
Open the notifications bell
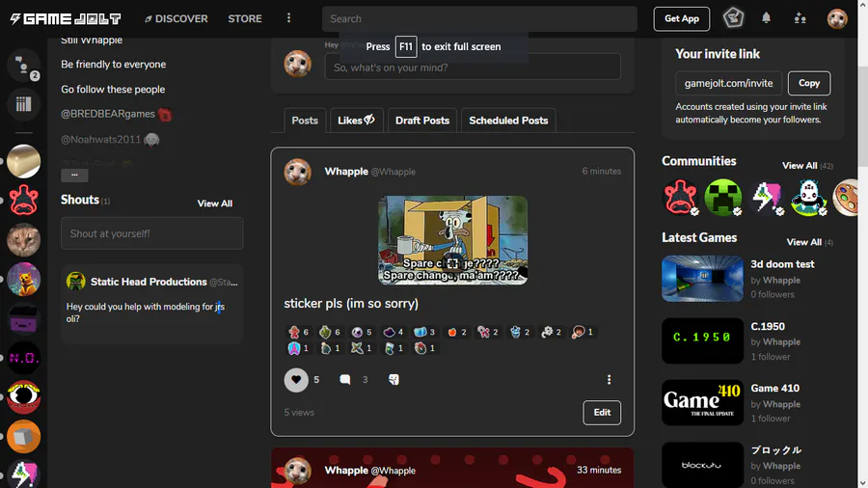pyautogui.click(x=766, y=18)
